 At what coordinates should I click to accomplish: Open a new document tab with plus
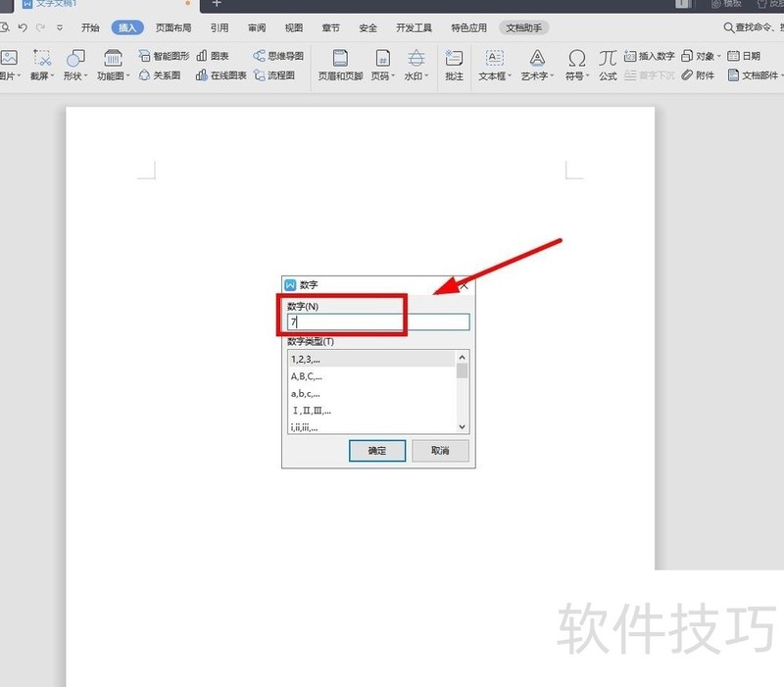pos(217,4)
